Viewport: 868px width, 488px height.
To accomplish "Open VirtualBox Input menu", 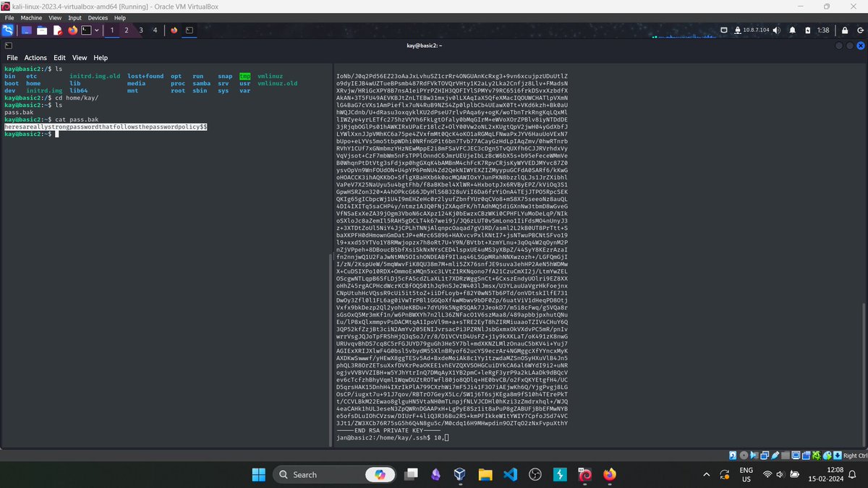I will (x=75, y=17).
